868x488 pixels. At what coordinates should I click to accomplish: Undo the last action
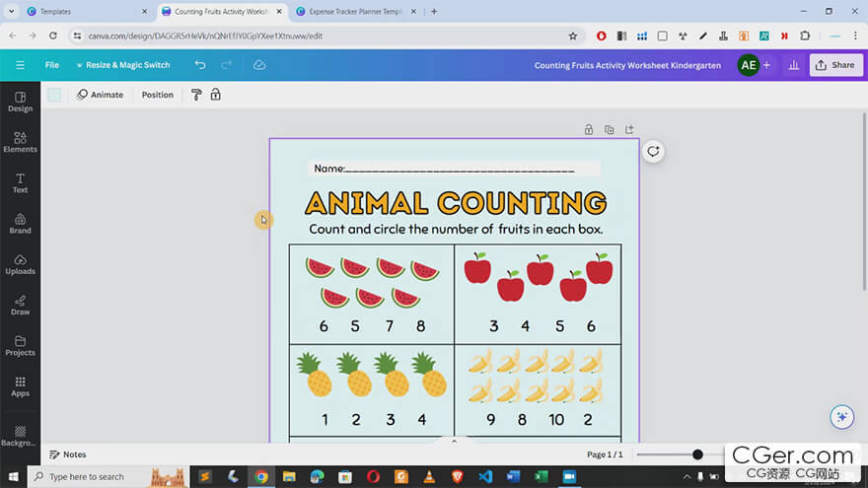(x=200, y=65)
